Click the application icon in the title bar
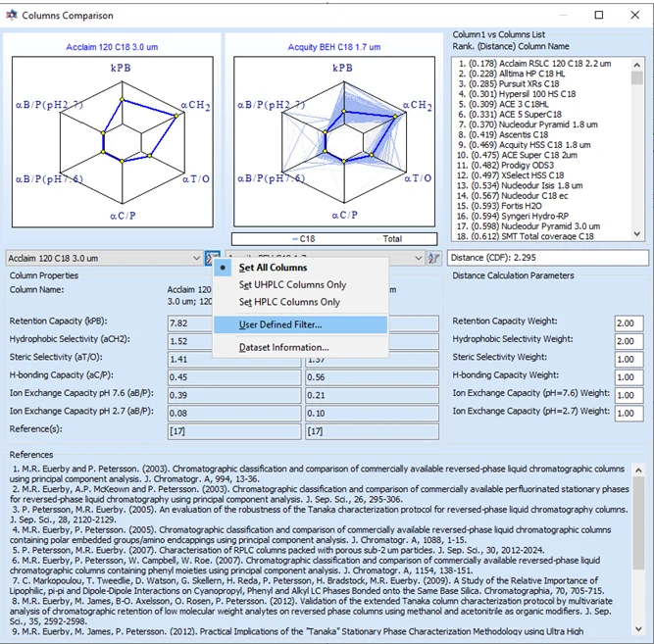This screenshot has height=644, width=654. 12,16
